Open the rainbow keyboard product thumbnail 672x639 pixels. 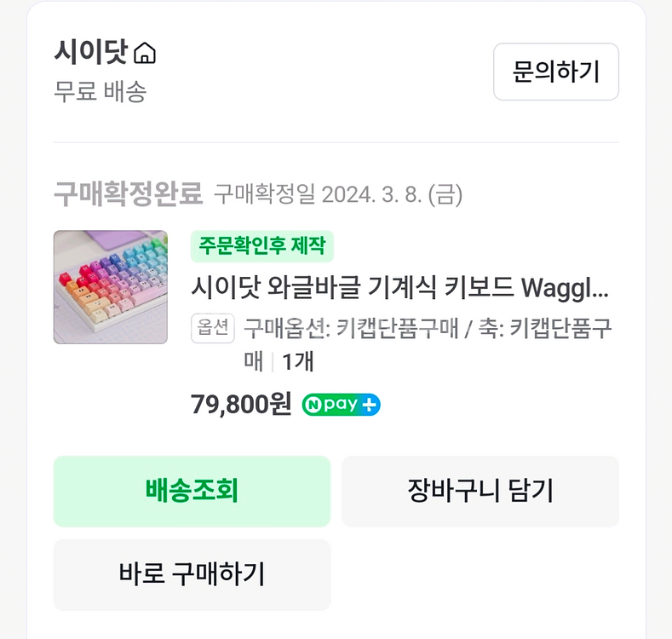(x=111, y=287)
